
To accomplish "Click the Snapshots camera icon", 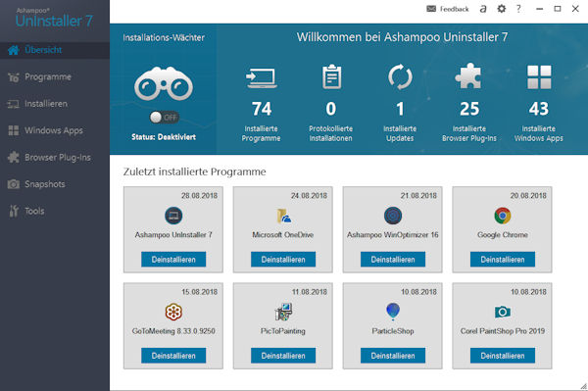I will tap(14, 184).
